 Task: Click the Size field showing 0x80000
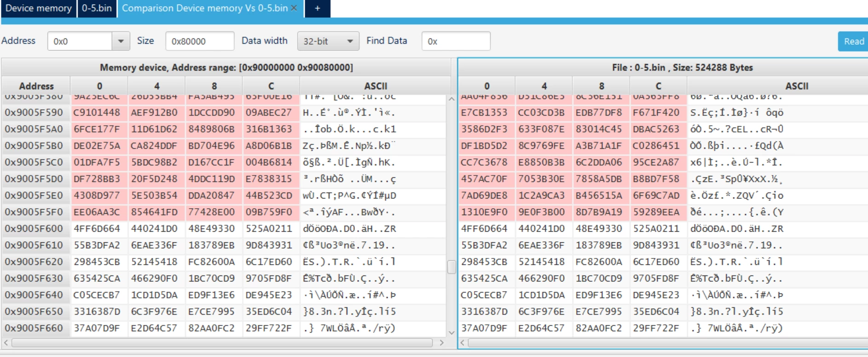(x=200, y=41)
